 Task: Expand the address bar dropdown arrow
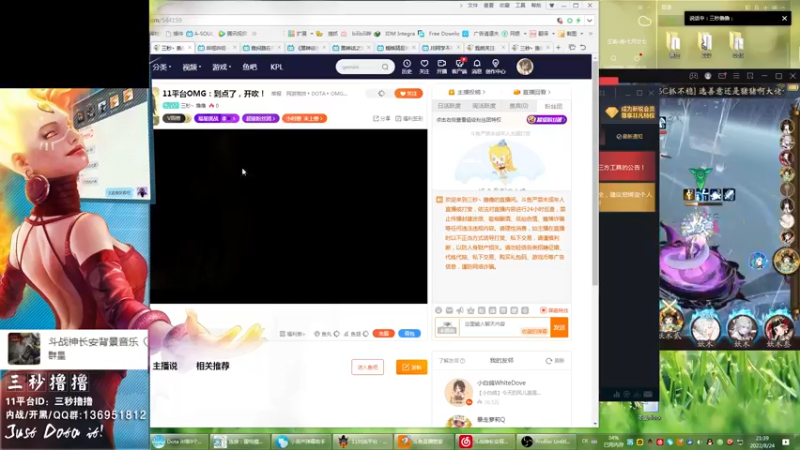tap(589, 20)
